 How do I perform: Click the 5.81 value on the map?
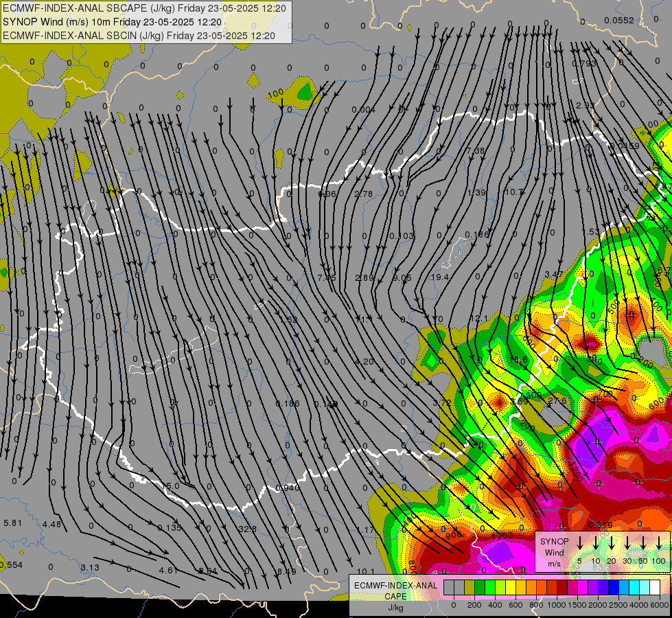12,523
